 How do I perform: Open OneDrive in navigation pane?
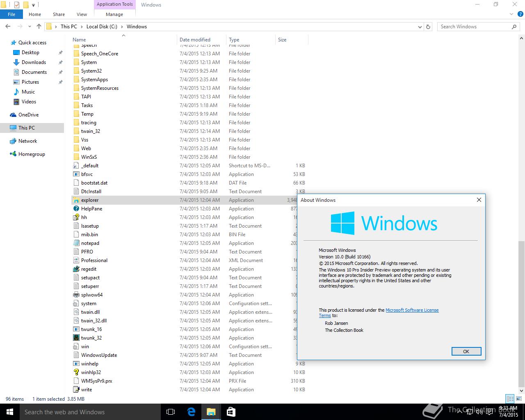coord(28,115)
